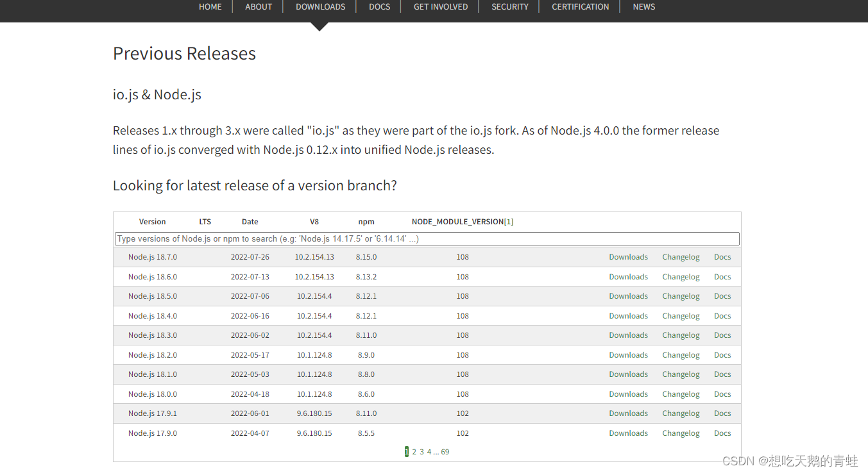Open Docs for Node.js 18.2.0
This screenshot has width=868, height=473.
tap(722, 355)
